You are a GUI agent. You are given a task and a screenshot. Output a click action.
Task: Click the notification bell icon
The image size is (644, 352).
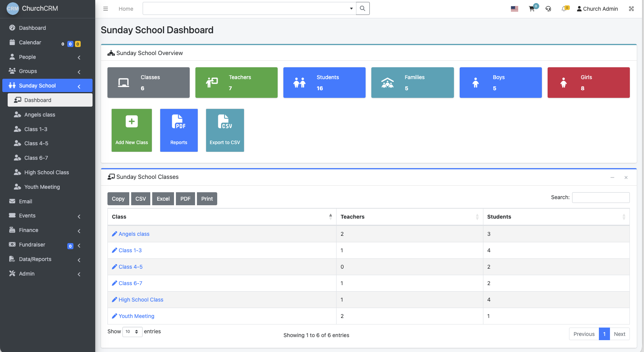[x=564, y=9]
